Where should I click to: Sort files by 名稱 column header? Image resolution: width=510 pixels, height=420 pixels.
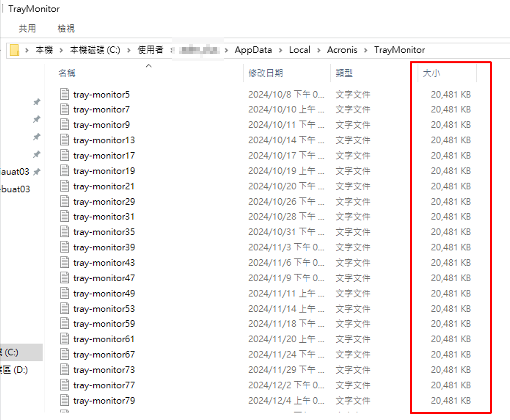pos(67,73)
